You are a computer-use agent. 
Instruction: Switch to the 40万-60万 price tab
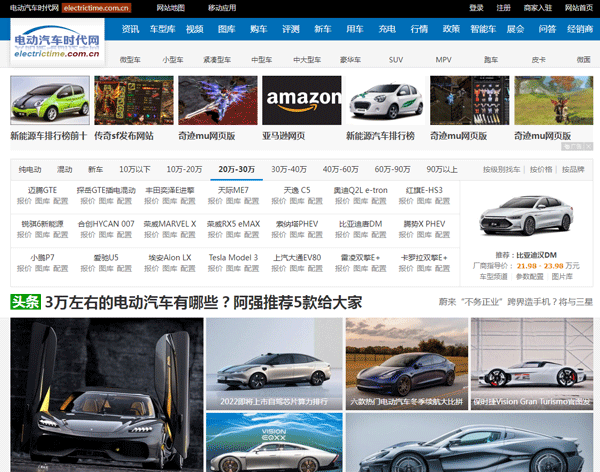click(341, 170)
